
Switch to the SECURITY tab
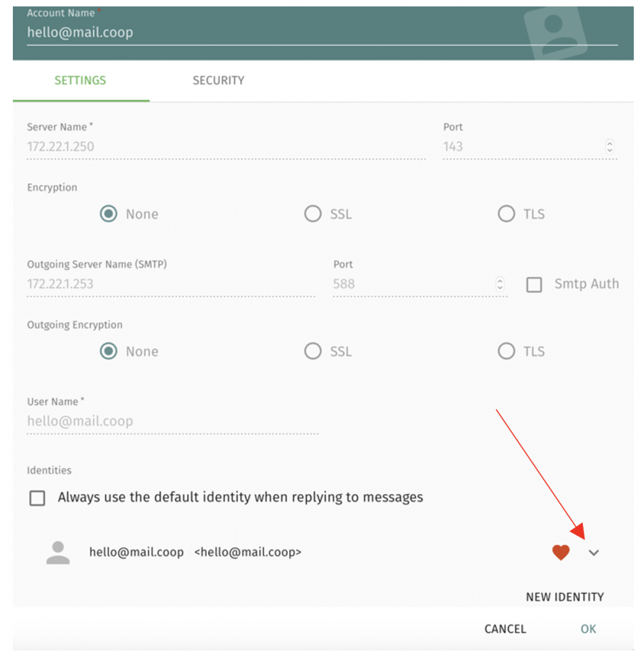coord(219,80)
